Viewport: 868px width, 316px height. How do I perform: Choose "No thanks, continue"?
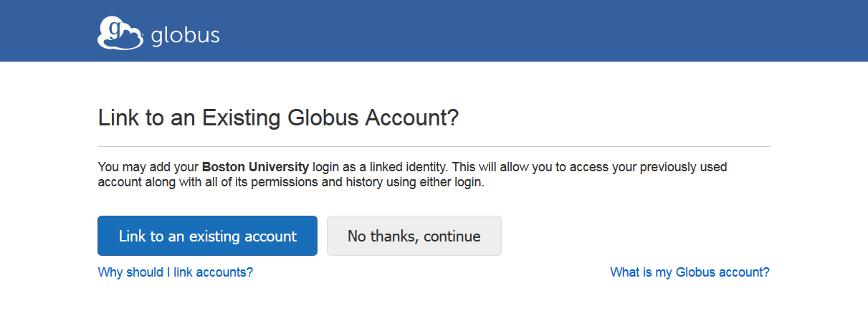click(414, 236)
